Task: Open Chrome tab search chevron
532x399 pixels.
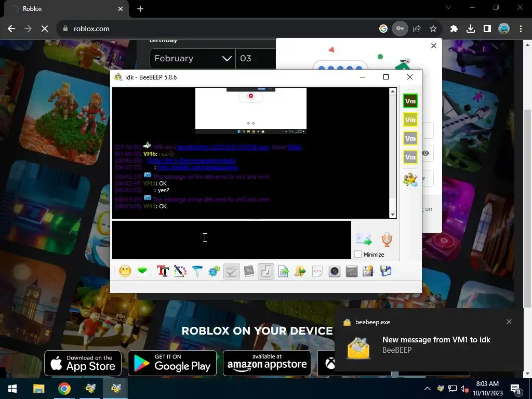Action: (x=448, y=7)
